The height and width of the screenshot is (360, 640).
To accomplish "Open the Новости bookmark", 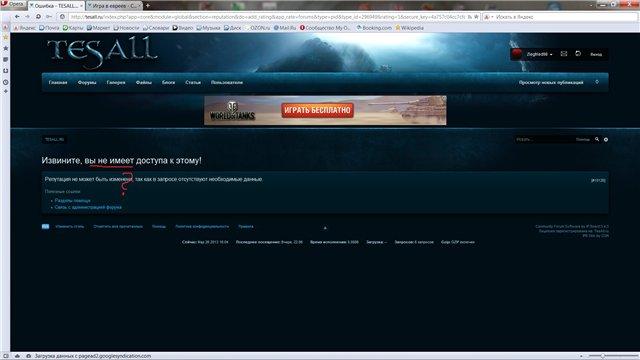I will pyautogui.click(x=126, y=28).
